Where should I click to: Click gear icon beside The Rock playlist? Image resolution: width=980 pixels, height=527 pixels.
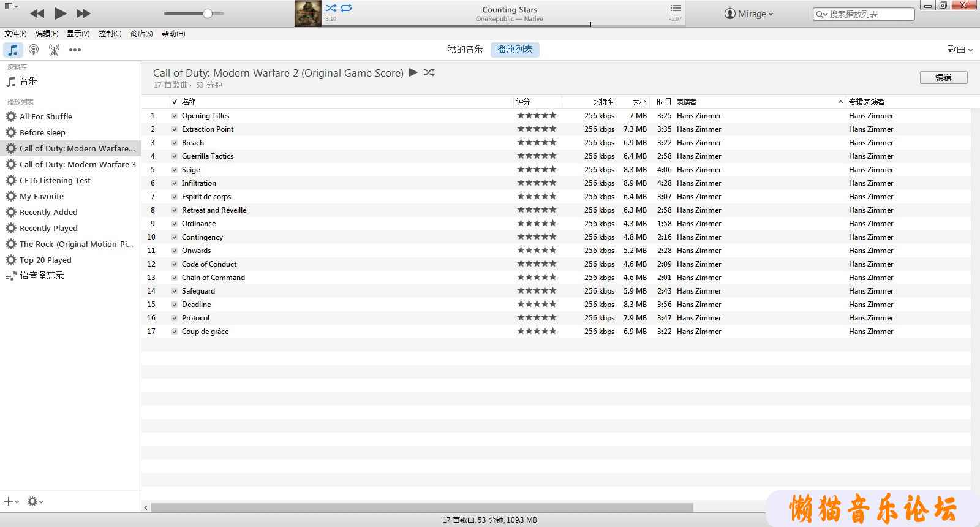[11, 244]
